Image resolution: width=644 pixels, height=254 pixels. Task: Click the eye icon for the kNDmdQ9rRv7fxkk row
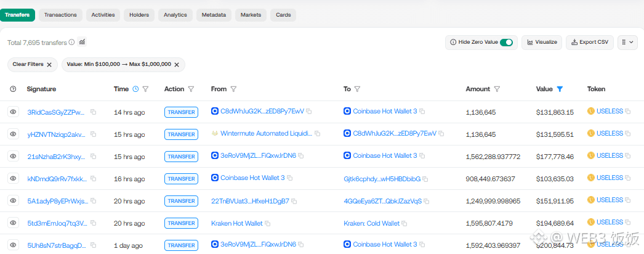tap(13, 178)
